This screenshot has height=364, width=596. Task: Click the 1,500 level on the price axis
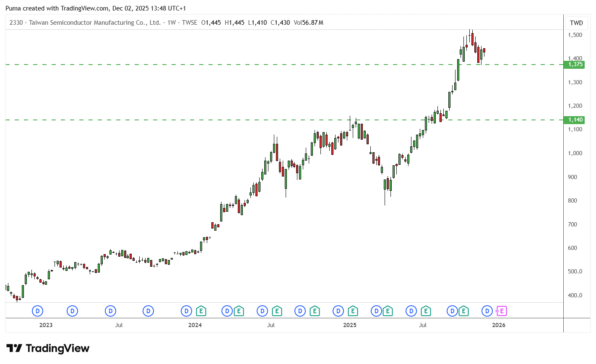[575, 35]
